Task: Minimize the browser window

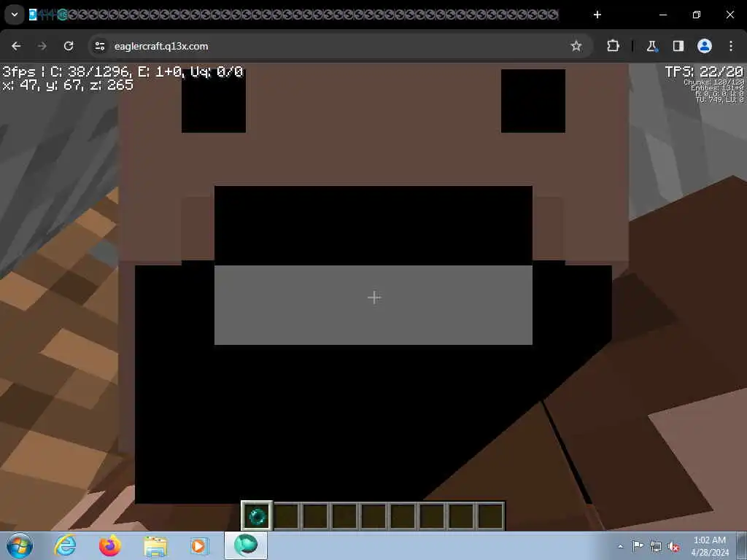Action: [x=662, y=15]
